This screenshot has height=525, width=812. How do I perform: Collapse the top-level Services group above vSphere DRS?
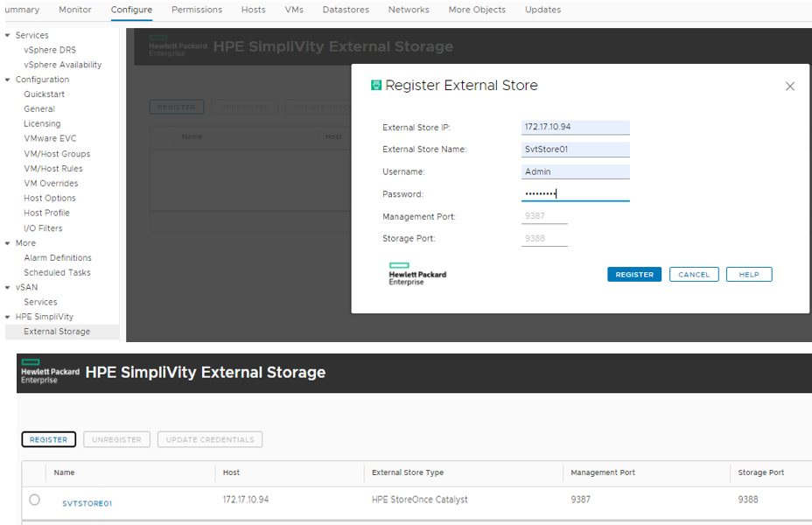pos(8,35)
